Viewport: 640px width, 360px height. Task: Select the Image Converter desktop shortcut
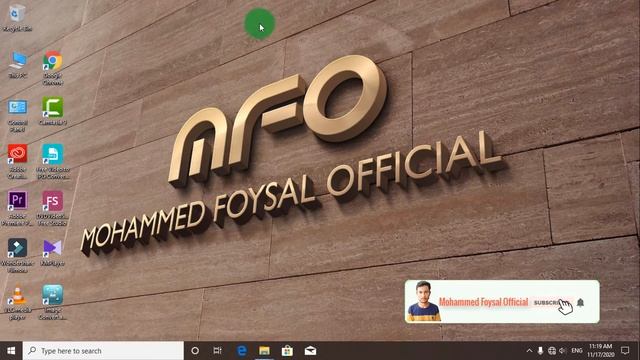point(53,303)
